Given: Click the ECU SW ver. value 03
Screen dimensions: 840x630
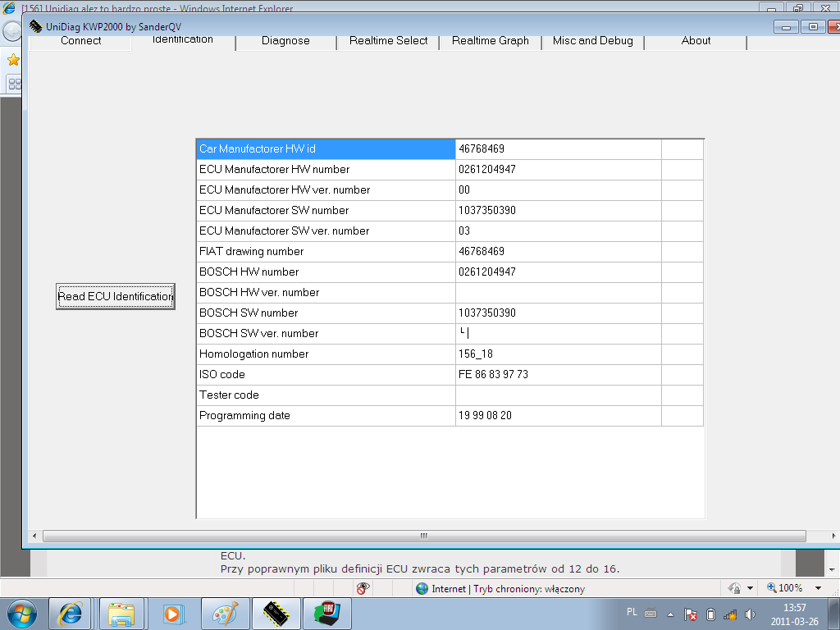Looking at the screenshot, I should [x=464, y=231].
